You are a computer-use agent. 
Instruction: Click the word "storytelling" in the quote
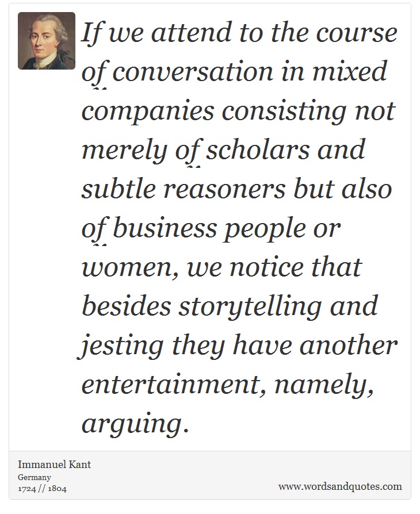pyautogui.click(x=250, y=306)
